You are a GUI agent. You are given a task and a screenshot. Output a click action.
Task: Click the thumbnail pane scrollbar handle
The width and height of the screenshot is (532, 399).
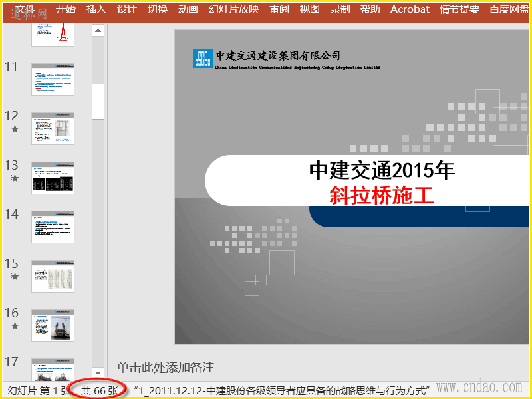[98, 102]
